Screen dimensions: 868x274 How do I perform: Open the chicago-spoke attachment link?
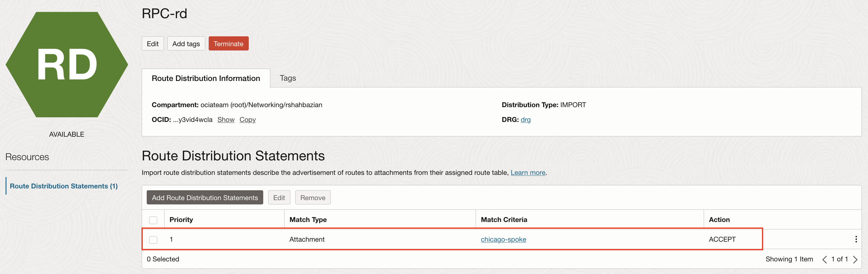click(x=503, y=239)
